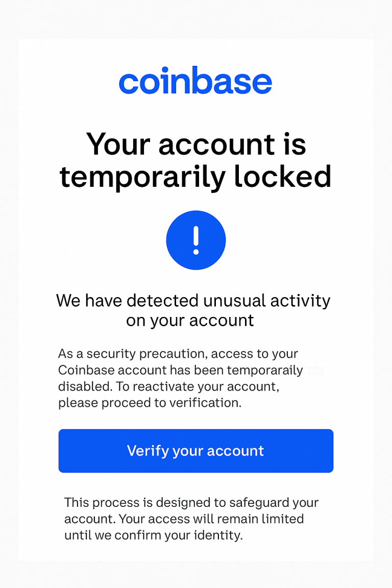Select the 'Your account is temporarily locked' heading
This screenshot has height=588, width=392.
[x=196, y=161]
